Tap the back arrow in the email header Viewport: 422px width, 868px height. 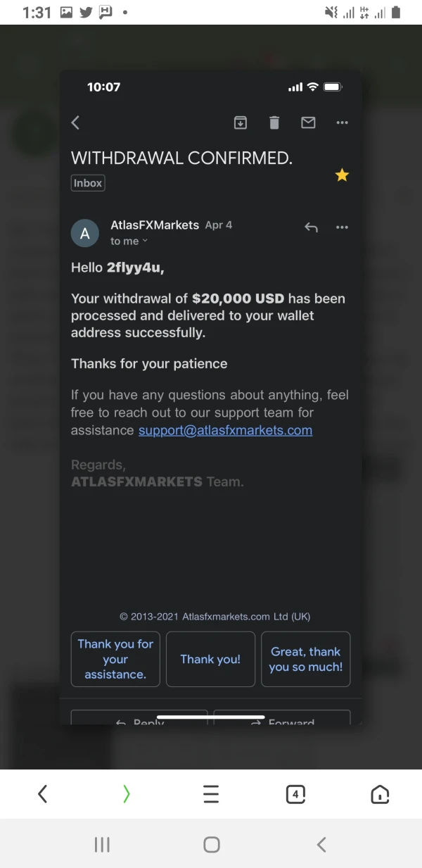tap(76, 123)
